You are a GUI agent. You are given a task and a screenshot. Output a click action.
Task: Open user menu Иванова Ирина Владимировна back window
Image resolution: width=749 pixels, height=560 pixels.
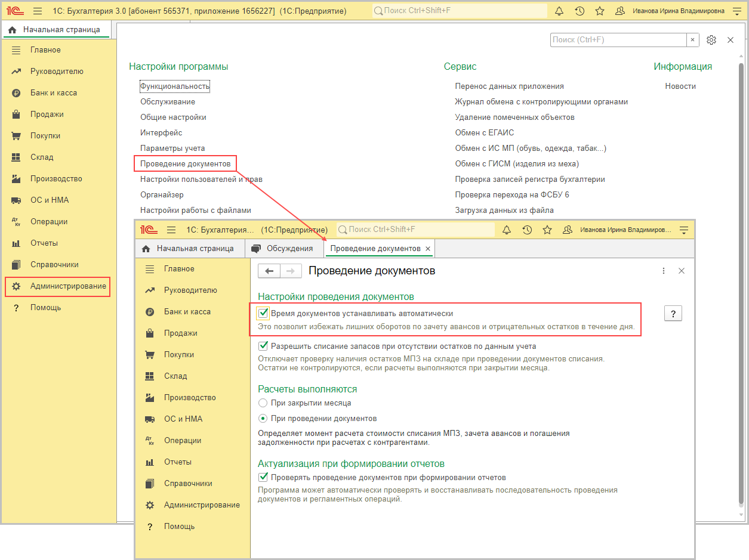coord(677,11)
